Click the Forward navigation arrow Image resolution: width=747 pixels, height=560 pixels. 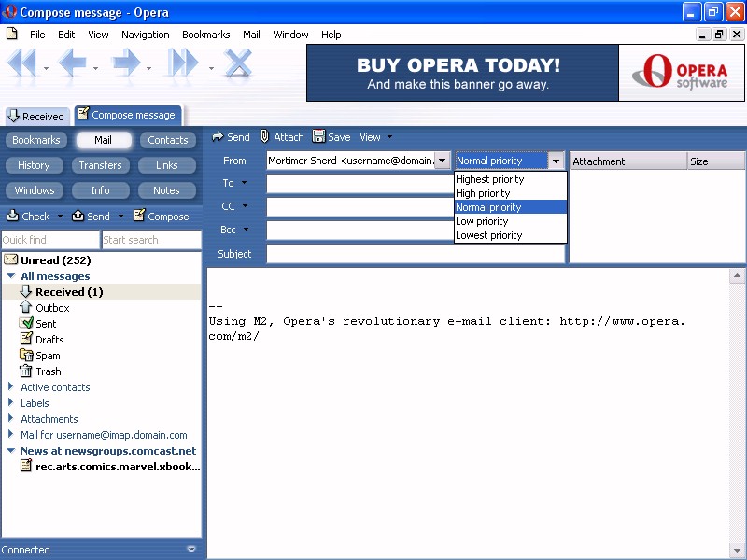[126, 64]
